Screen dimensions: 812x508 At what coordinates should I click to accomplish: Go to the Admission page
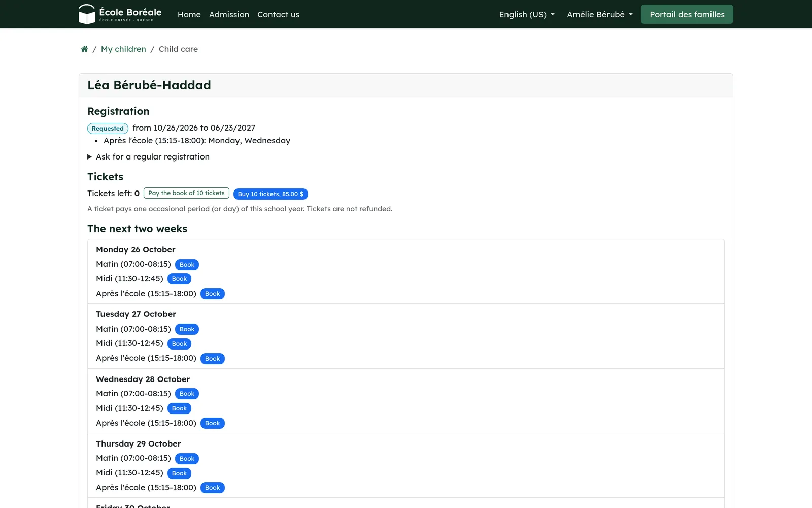[229, 14]
